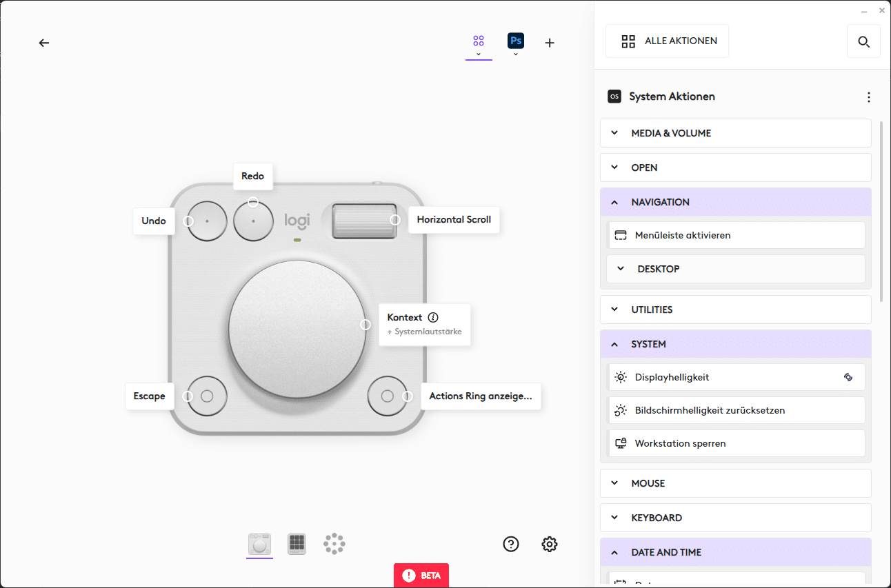891x588 pixels.
Task: Click the ALLE AKTIONEN button
Action: [667, 41]
